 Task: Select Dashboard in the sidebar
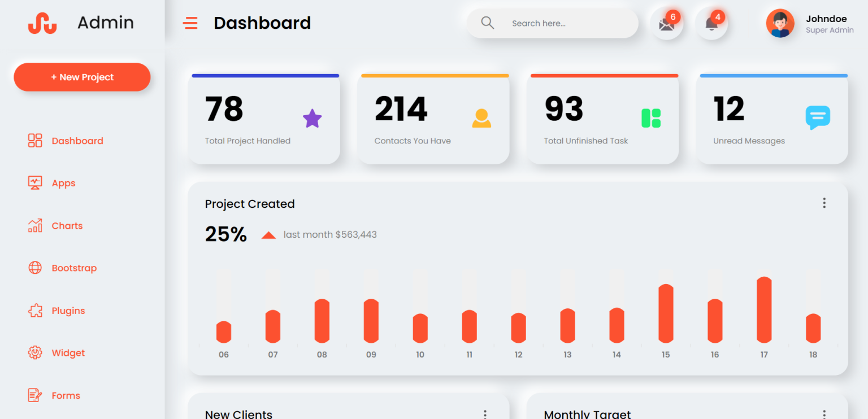tap(77, 141)
